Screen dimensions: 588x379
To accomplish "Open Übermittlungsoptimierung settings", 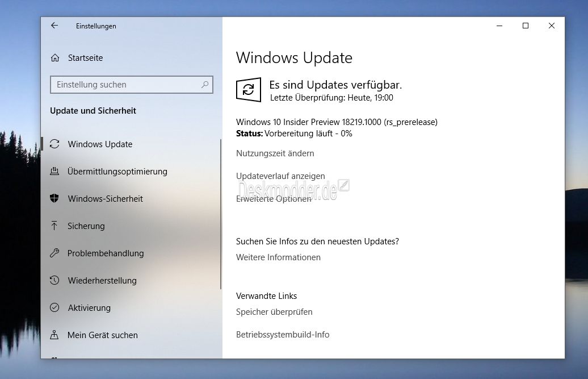I will tap(117, 172).
